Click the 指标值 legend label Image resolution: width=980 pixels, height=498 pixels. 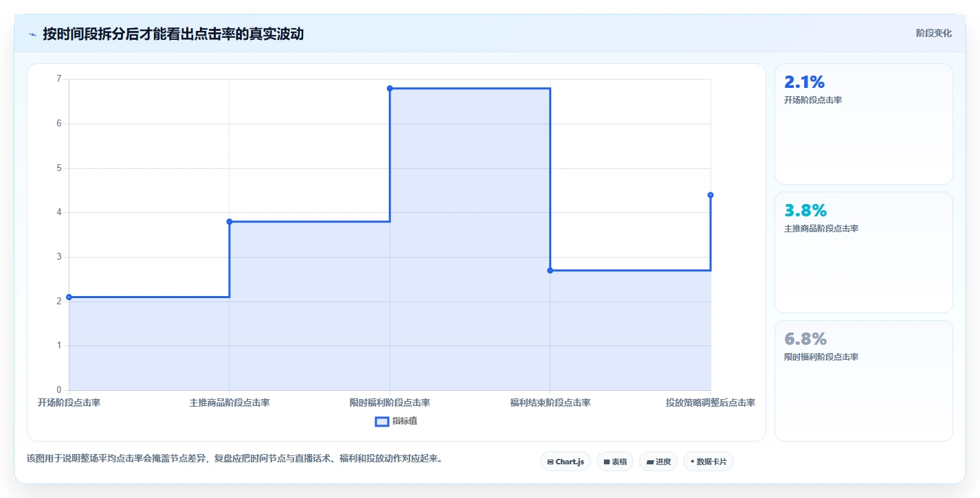405,421
